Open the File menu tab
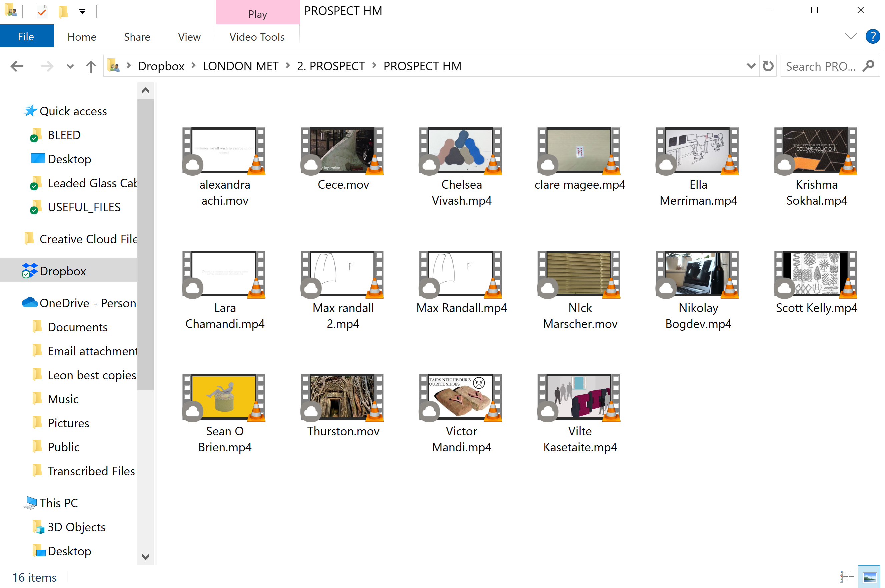885x588 pixels. click(26, 36)
